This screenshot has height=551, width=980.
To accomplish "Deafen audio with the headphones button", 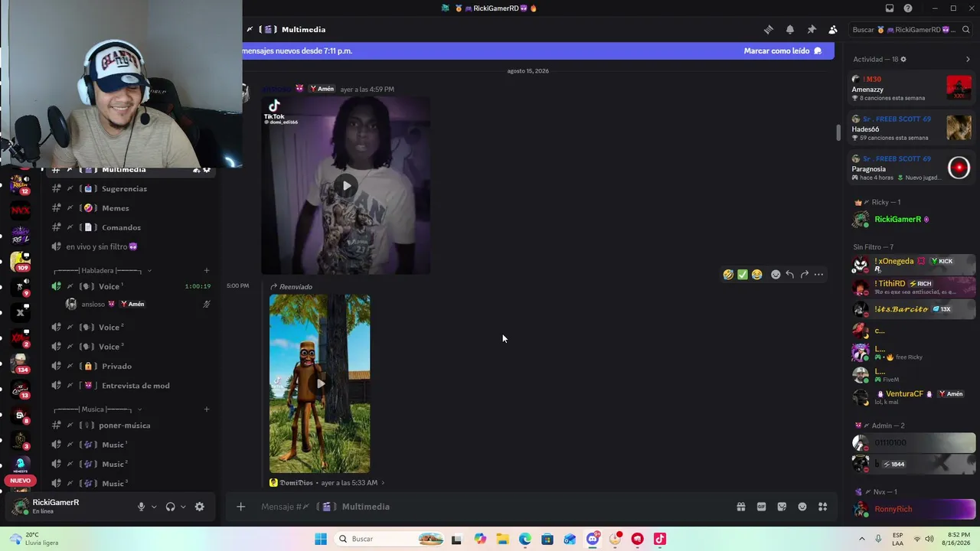I will pyautogui.click(x=170, y=507).
